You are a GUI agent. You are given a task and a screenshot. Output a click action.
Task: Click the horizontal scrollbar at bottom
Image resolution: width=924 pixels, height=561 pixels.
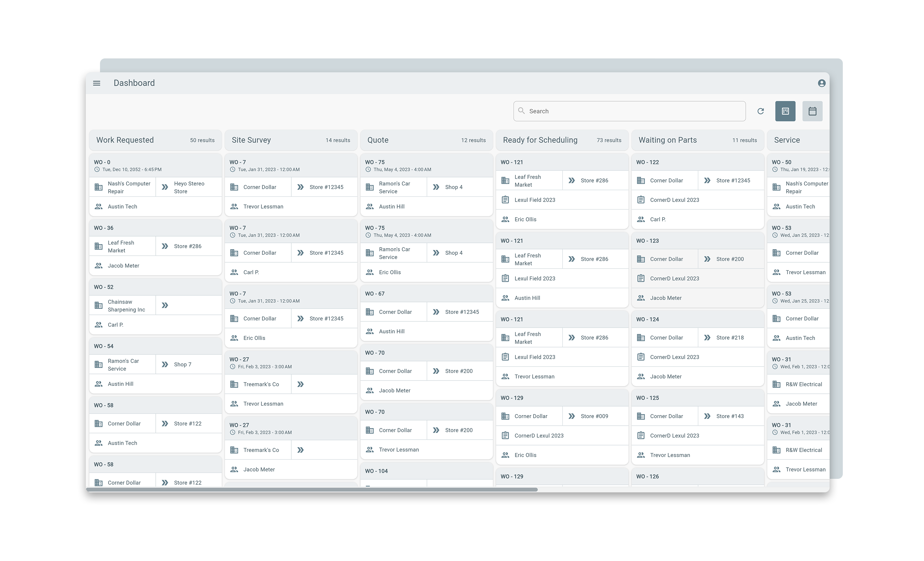[x=312, y=489]
